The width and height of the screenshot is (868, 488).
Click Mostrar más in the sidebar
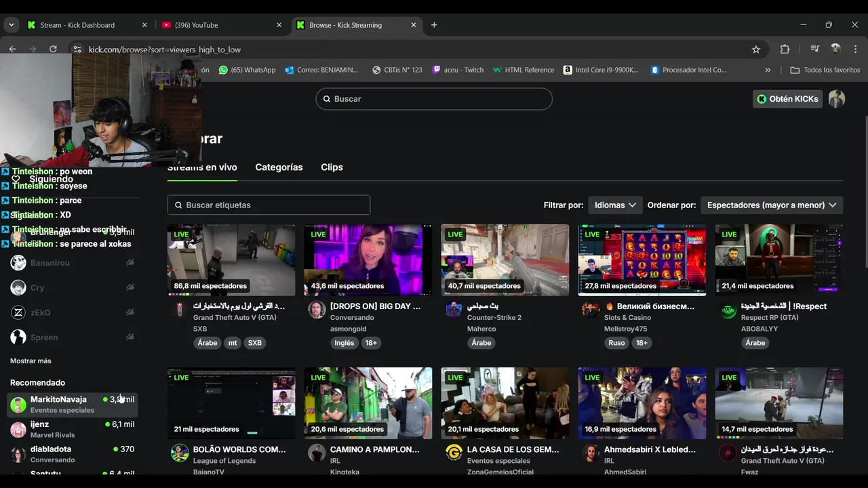click(31, 361)
